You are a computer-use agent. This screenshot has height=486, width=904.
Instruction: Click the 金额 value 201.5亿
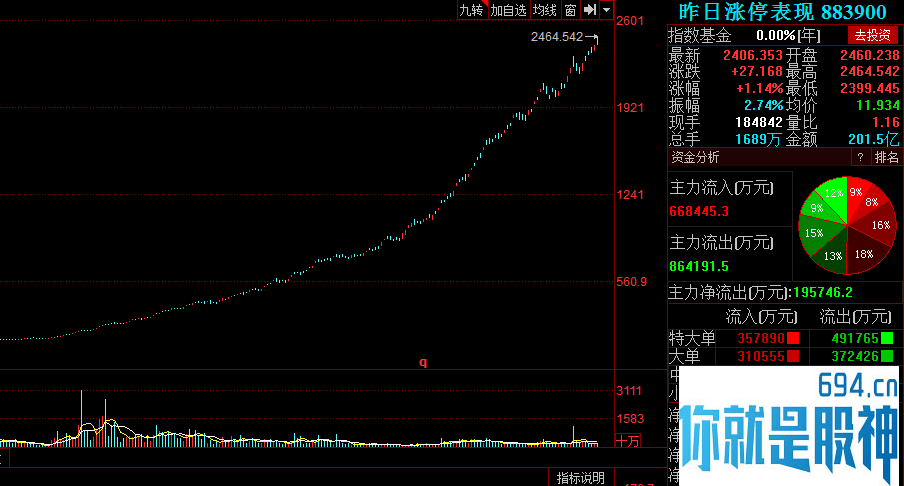[873, 140]
